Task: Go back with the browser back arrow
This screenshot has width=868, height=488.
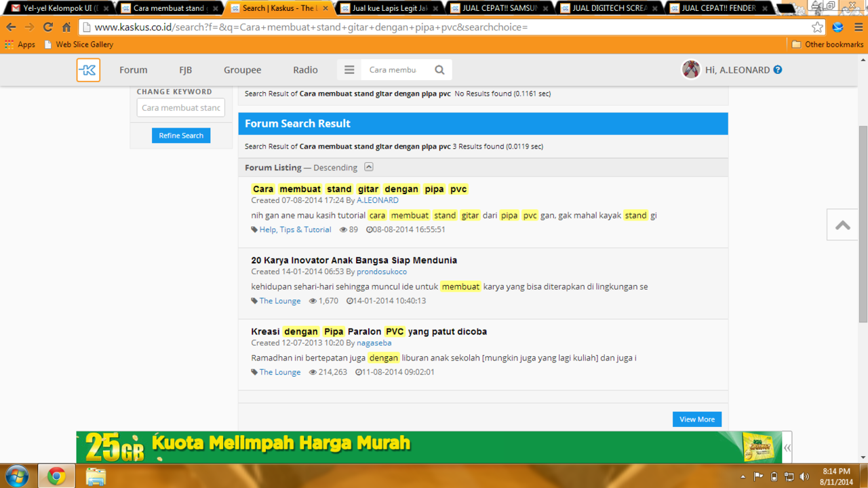Action: pos(12,27)
